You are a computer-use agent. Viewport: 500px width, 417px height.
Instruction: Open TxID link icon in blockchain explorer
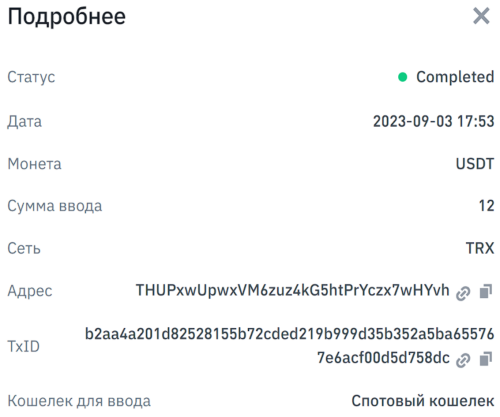click(x=463, y=360)
